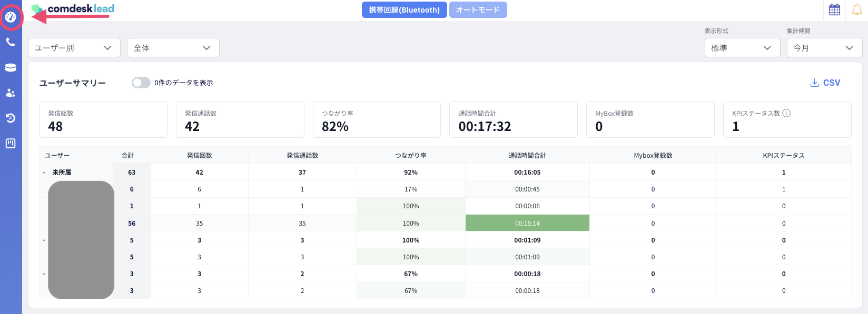Open the users group icon in sidebar
The height and width of the screenshot is (314, 868).
pos(11,93)
